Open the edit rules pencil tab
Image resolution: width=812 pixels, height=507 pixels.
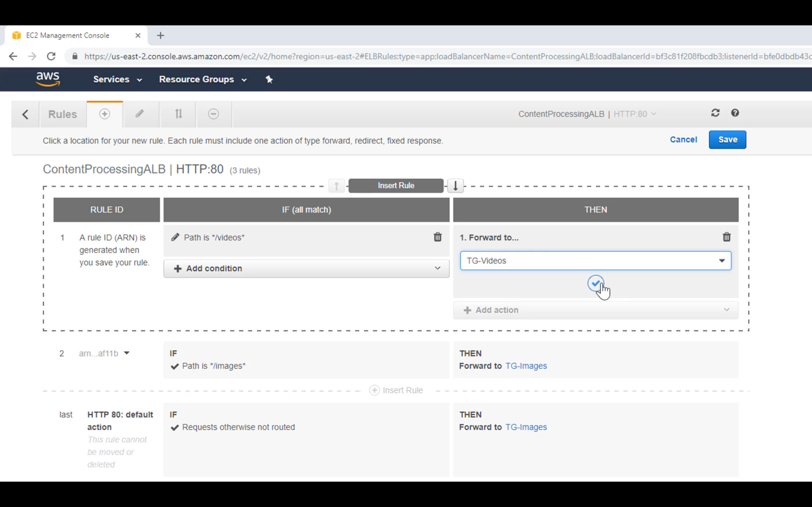[140, 114]
